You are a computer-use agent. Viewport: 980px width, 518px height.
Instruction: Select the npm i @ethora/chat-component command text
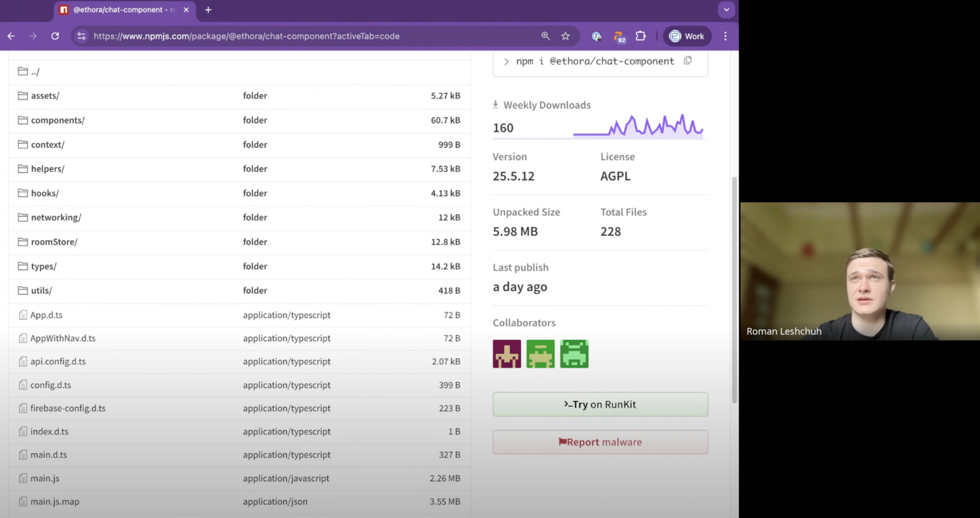point(595,61)
